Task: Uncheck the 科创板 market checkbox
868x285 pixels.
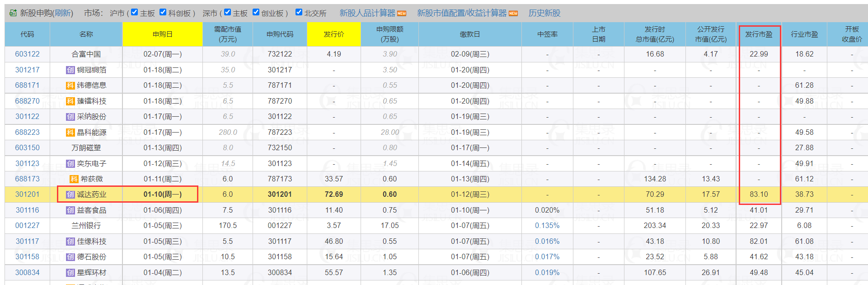Action: (163, 12)
